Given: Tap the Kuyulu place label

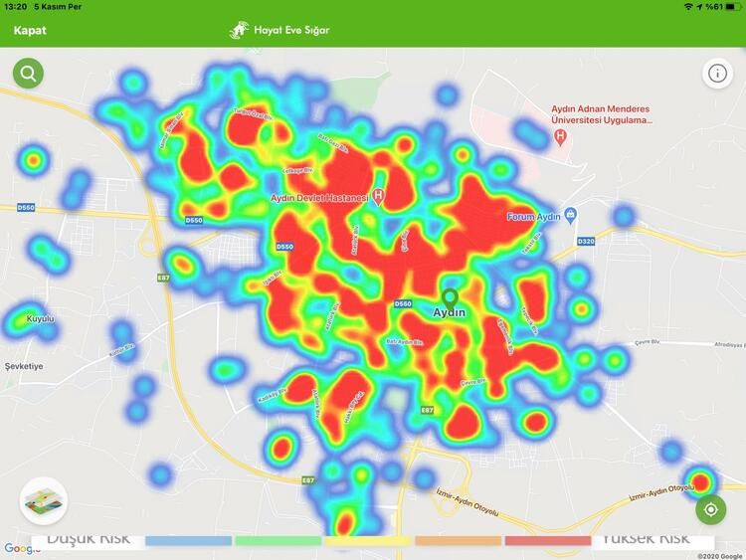Looking at the screenshot, I should coord(41,319).
